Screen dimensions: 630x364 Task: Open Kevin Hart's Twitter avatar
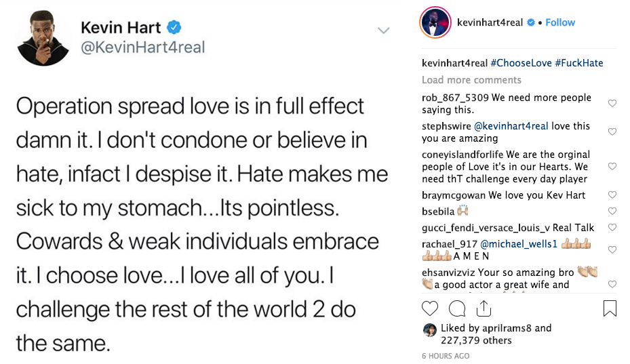pos(43,38)
